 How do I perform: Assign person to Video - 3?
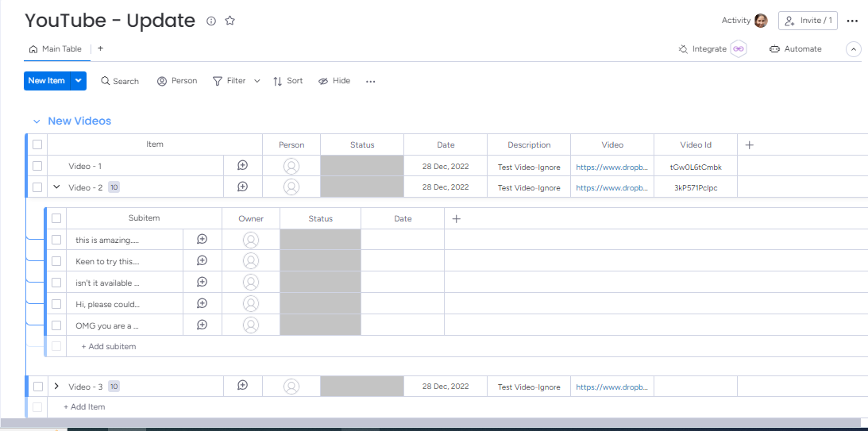(291, 387)
